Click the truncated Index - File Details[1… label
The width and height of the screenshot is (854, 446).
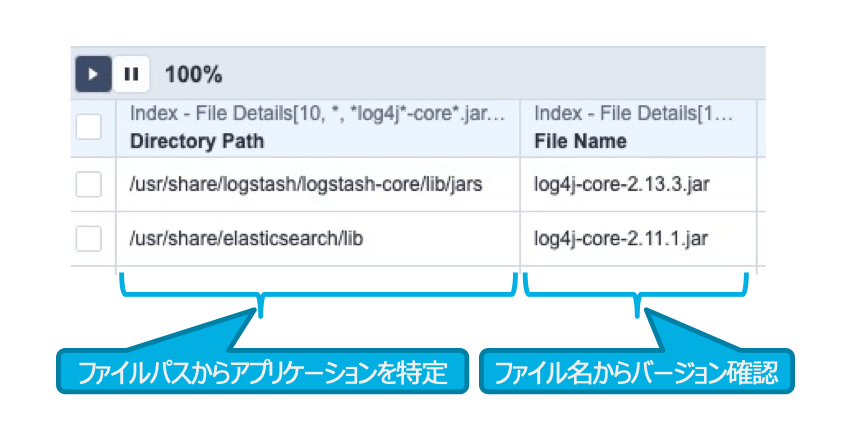pyautogui.click(x=633, y=113)
